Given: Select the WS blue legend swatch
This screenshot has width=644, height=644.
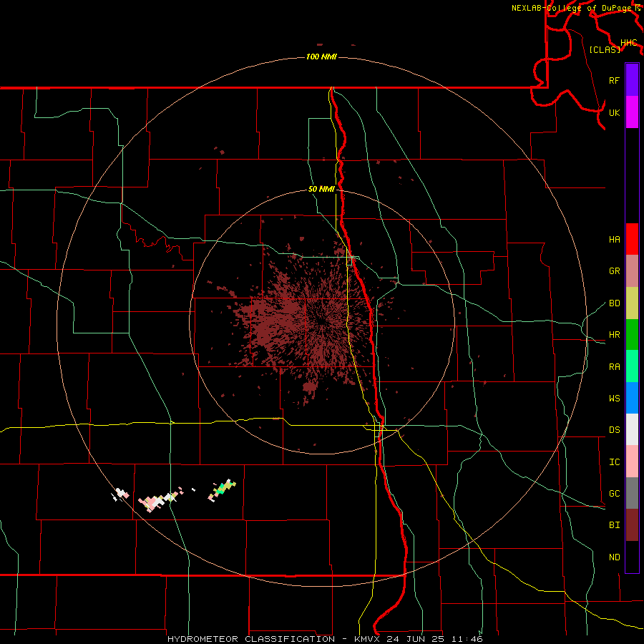Looking at the screenshot, I should point(632,398).
